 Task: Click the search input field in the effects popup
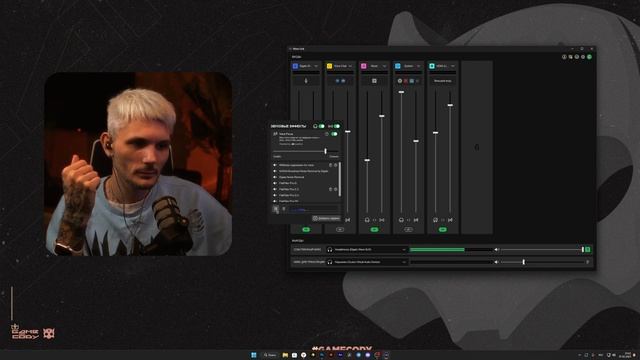[313, 209]
